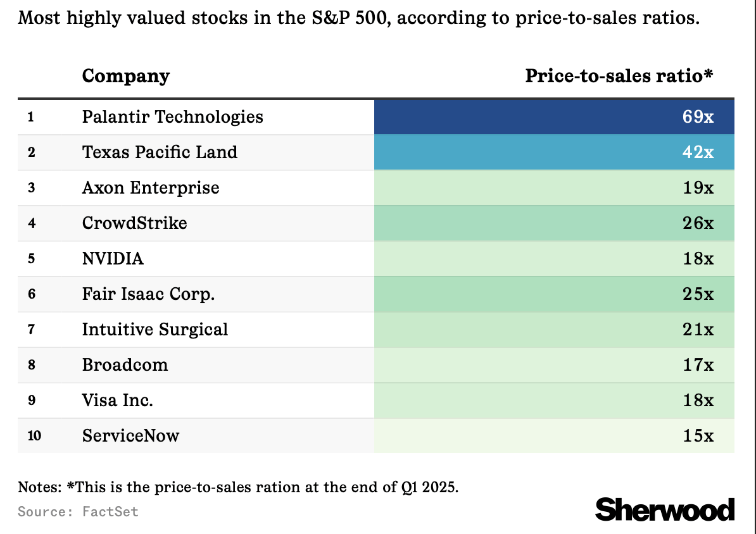This screenshot has width=756, height=534.
Task: Select Visa Inc. company name
Action: pos(118,400)
